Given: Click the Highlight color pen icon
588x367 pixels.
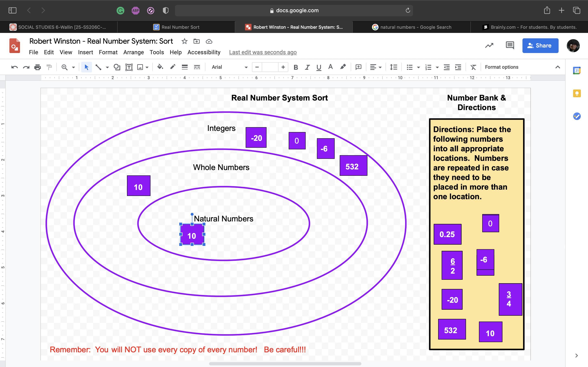Looking at the screenshot, I should [x=343, y=67].
